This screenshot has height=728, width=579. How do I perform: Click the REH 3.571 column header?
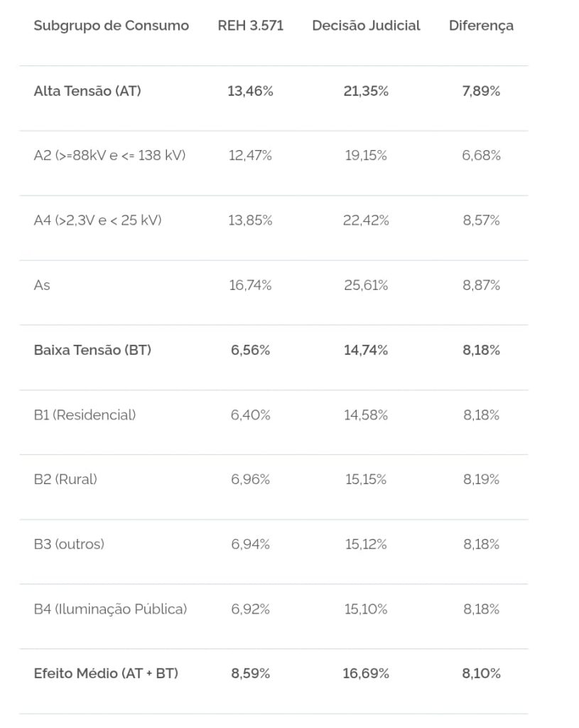pyautogui.click(x=250, y=26)
